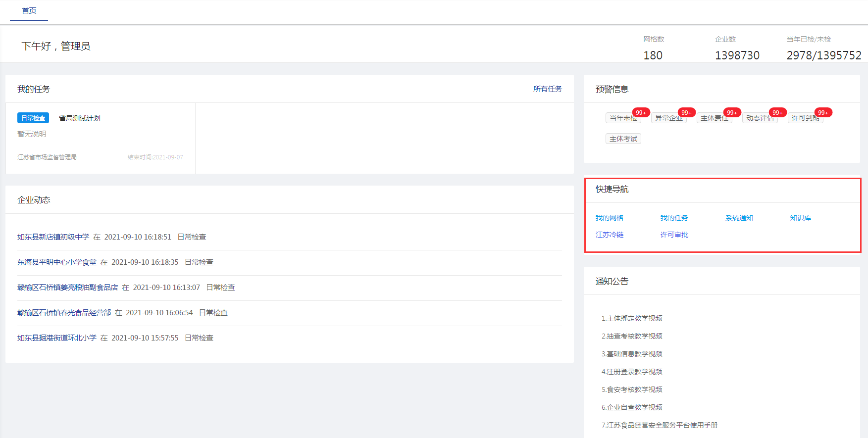Click the 当年未检 warning tag
The image size is (868, 438).
[622, 118]
